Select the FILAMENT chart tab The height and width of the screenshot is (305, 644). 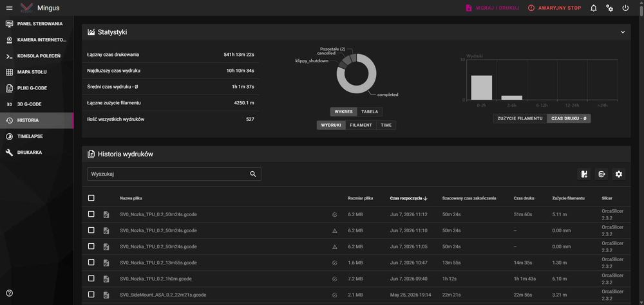point(361,125)
